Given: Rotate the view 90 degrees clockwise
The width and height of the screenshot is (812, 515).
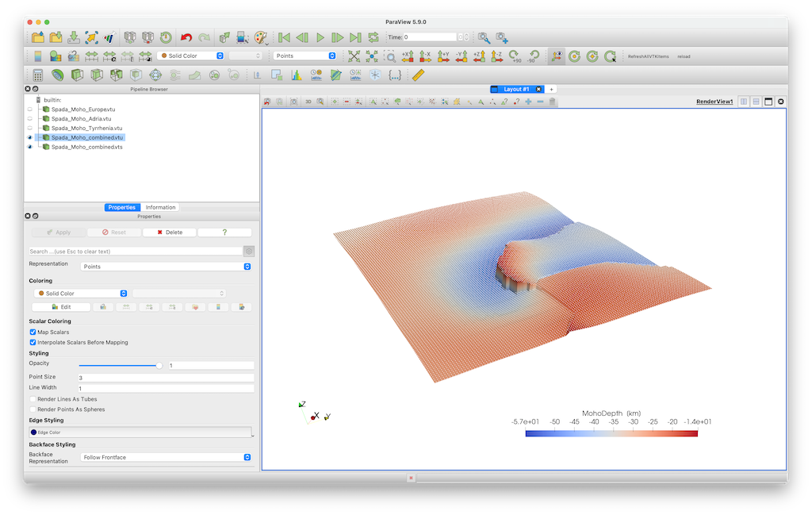Looking at the screenshot, I should click(515, 56).
